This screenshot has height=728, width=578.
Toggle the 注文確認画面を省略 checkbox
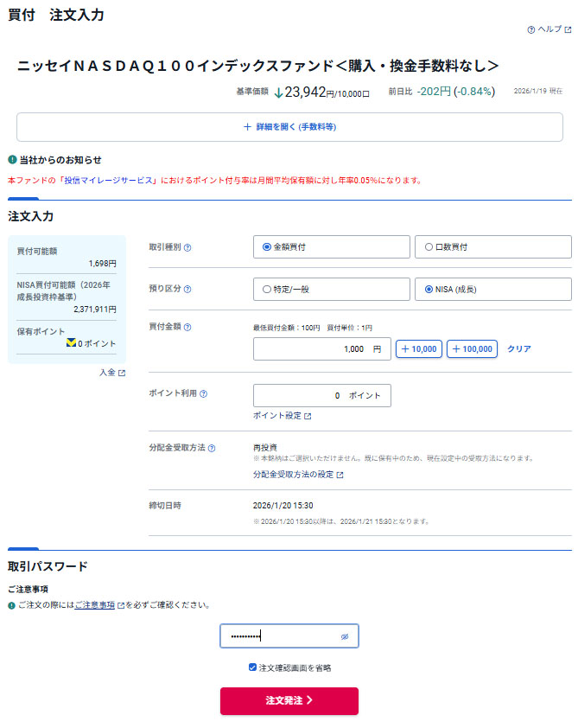(252, 667)
